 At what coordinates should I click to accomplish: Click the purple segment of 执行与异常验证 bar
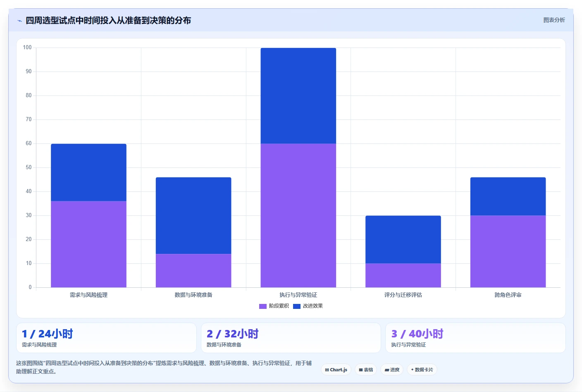[x=298, y=215]
